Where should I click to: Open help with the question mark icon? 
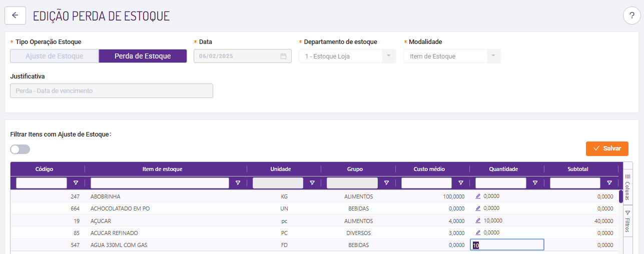click(631, 16)
